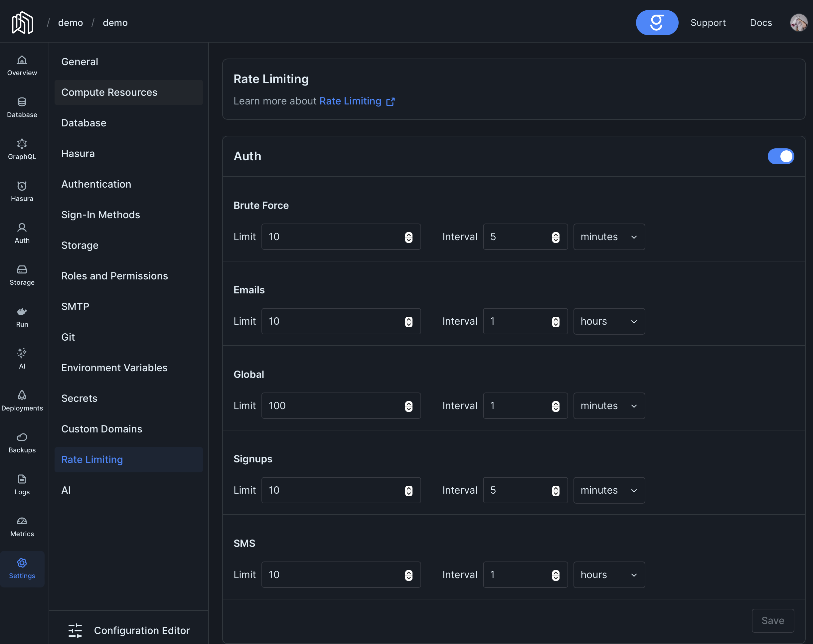Open Logs from the sidebar

point(22,485)
